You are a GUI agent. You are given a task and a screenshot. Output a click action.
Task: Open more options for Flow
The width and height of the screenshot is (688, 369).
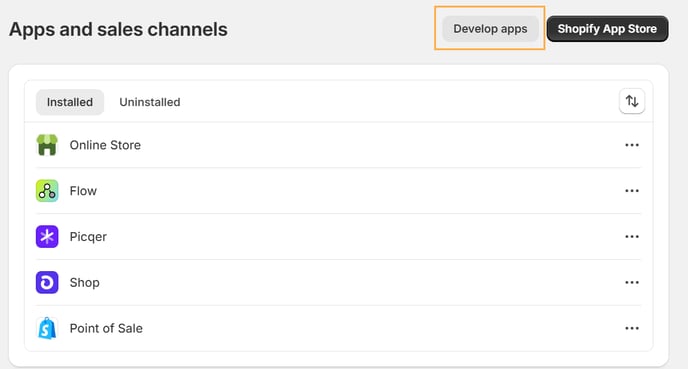click(x=632, y=191)
